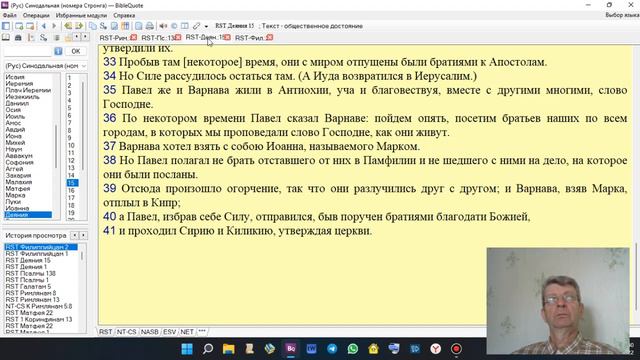The width and height of the screenshot is (640, 360).
Task: Open history entry 'RST 1 Коринфянам 13'
Action: pos(39,319)
